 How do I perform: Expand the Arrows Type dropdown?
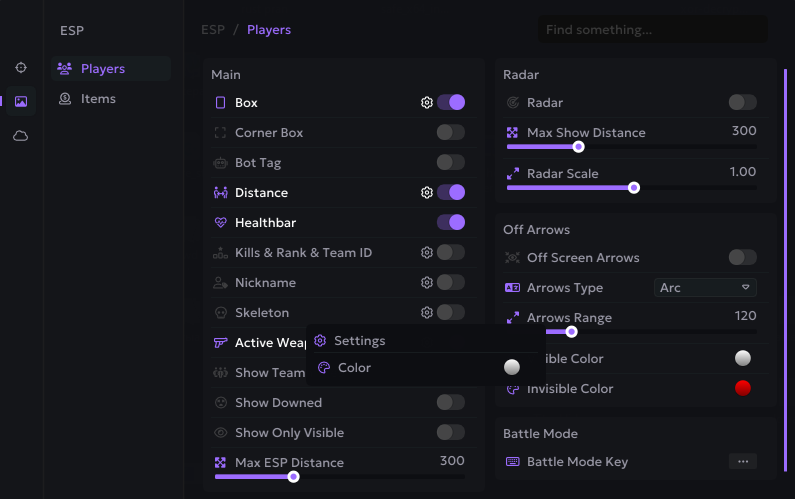pos(705,288)
